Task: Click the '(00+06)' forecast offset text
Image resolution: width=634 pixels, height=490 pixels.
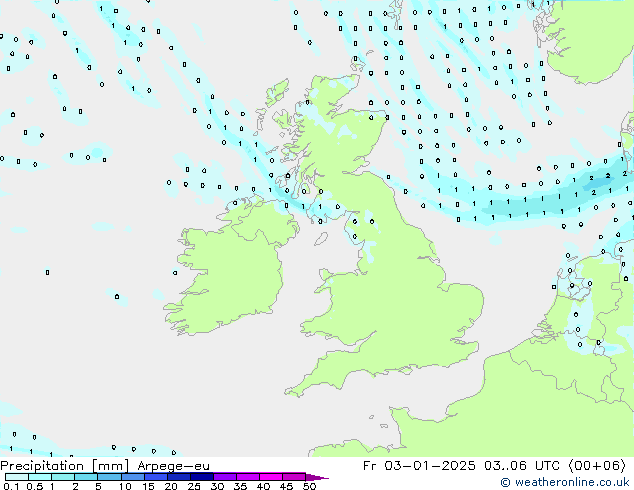Action: (597, 466)
